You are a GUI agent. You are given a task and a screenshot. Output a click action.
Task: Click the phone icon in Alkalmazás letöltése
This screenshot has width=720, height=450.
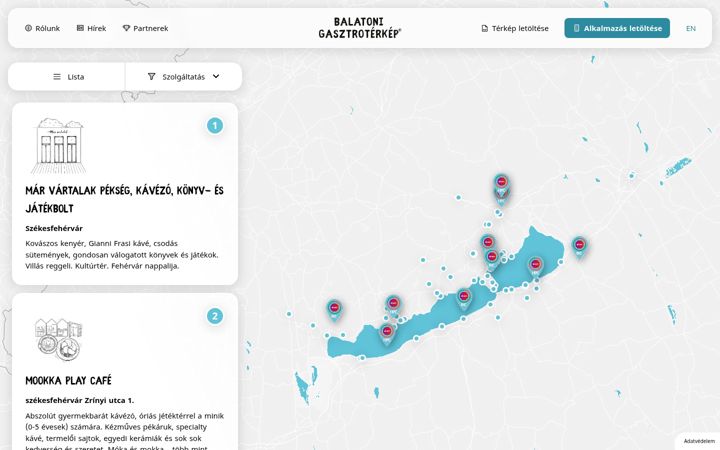577,28
